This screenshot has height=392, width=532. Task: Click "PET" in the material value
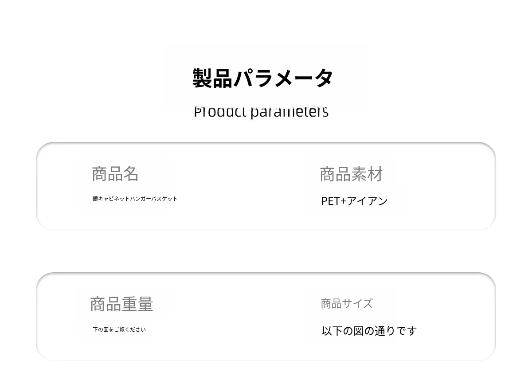pos(330,201)
